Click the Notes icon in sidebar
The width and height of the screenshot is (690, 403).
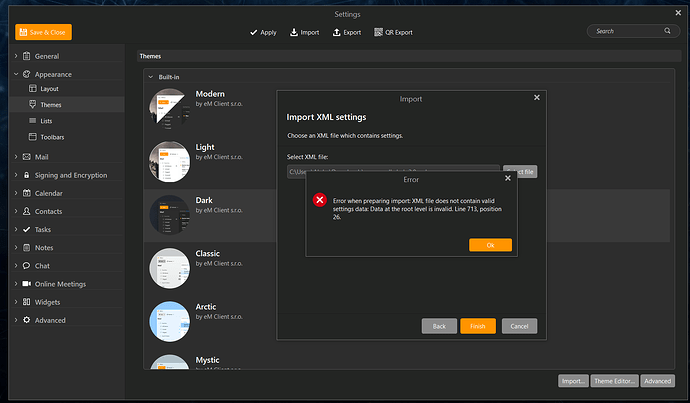[26, 247]
